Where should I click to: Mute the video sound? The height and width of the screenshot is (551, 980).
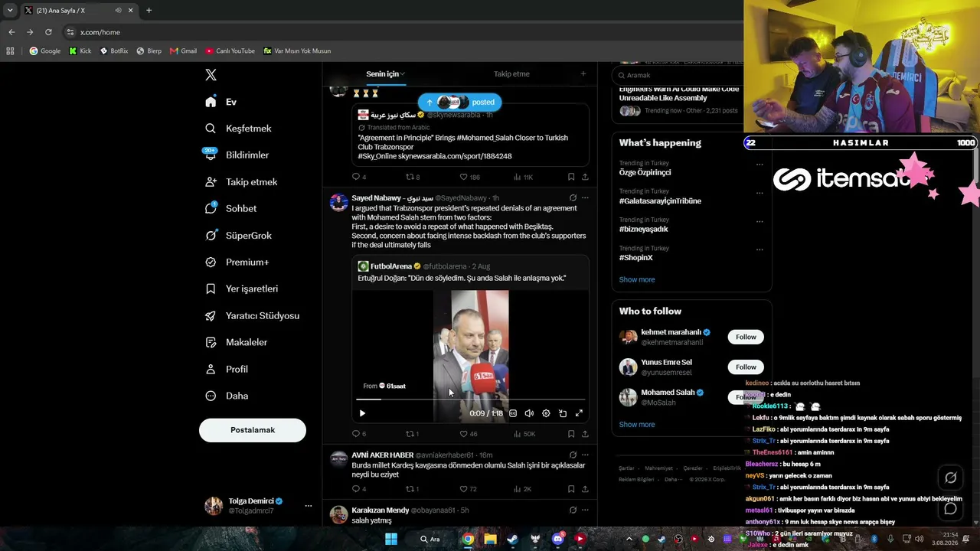click(x=529, y=413)
